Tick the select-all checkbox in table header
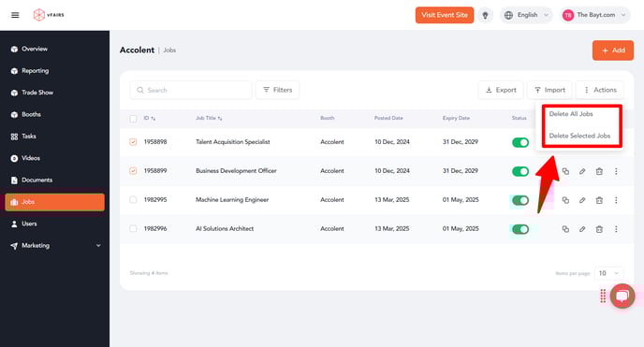 [x=133, y=119]
